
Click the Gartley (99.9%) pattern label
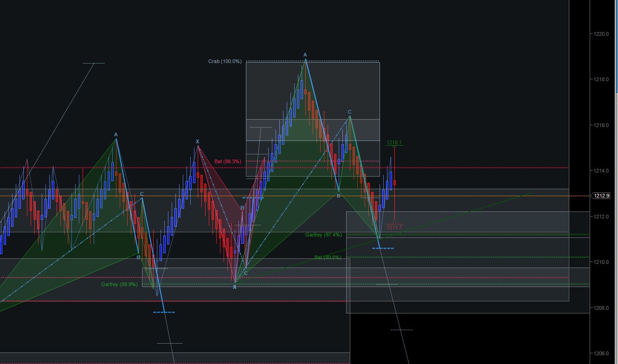pyautogui.click(x=120, y=284)
